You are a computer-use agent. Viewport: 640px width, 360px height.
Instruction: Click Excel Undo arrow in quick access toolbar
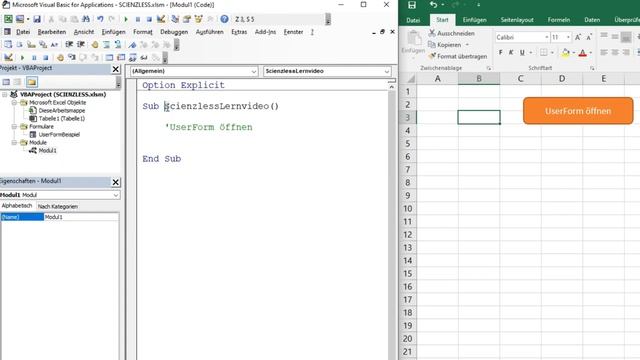[433, 5]
